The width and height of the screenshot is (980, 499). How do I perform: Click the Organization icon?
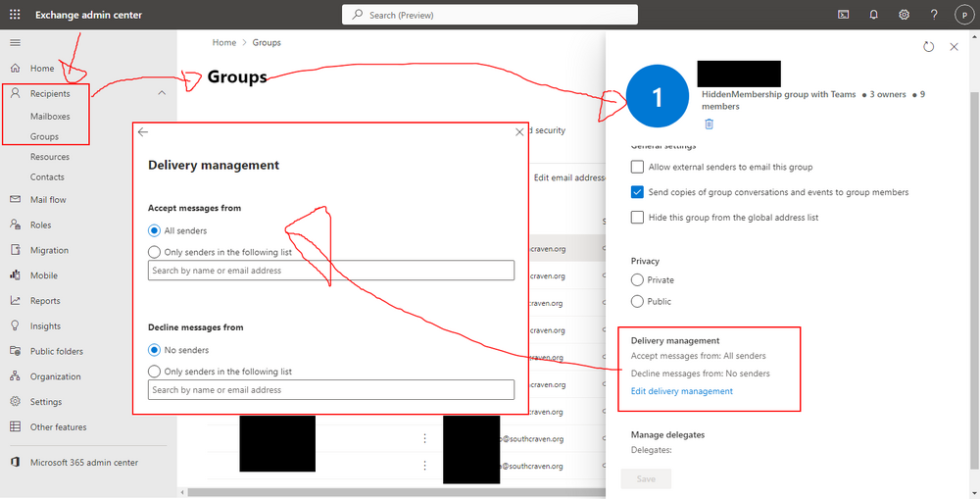[16, 376]
